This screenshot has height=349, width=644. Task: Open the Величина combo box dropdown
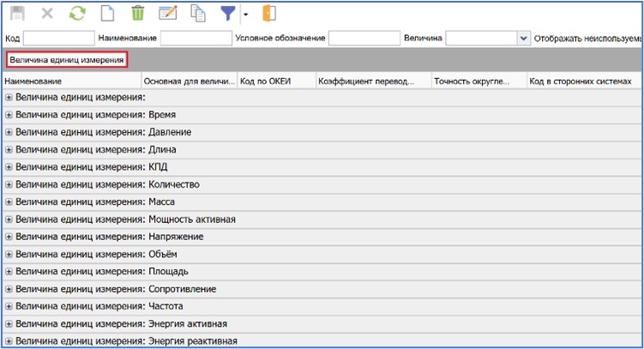(523, 38)
